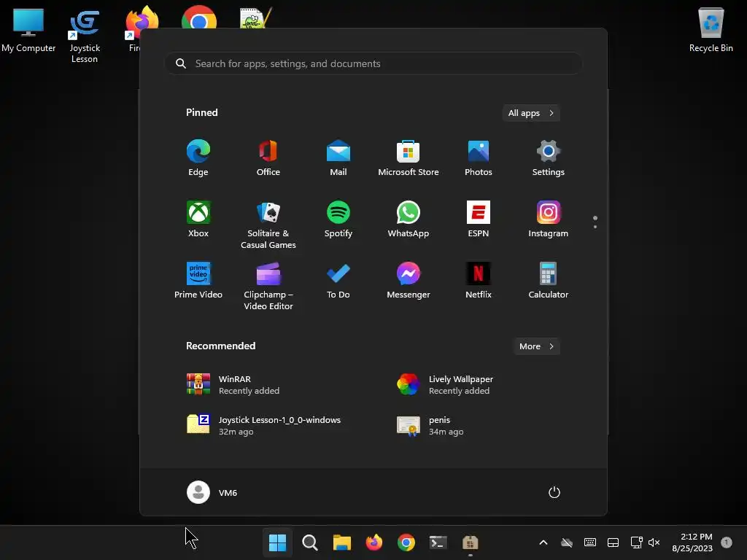This screenshot has height=560, width=747.
Task: Launch Chrome from the taskbar
Action: pos(406,542)
